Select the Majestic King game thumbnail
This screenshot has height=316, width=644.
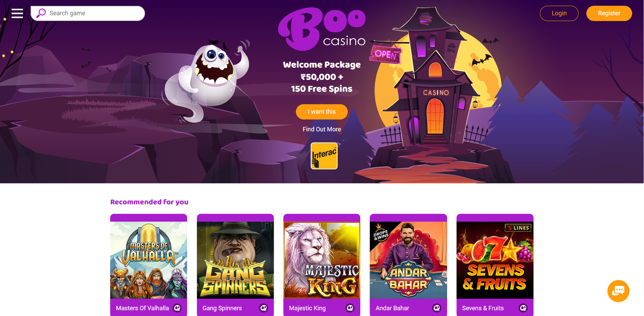[x=322, y=260]
